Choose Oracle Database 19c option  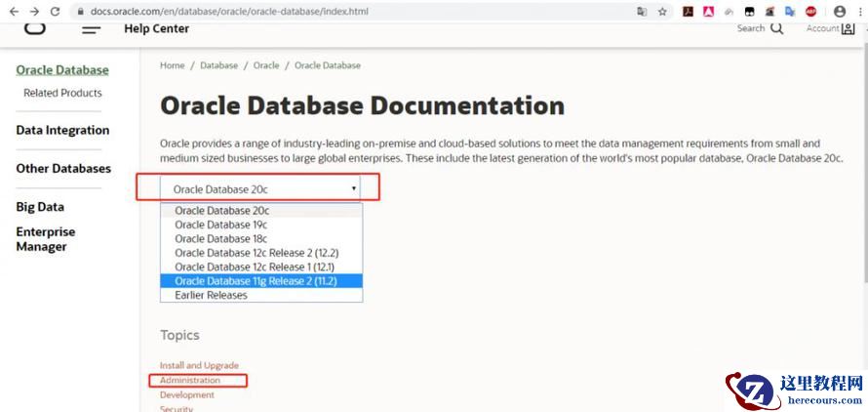click(261, 225)
